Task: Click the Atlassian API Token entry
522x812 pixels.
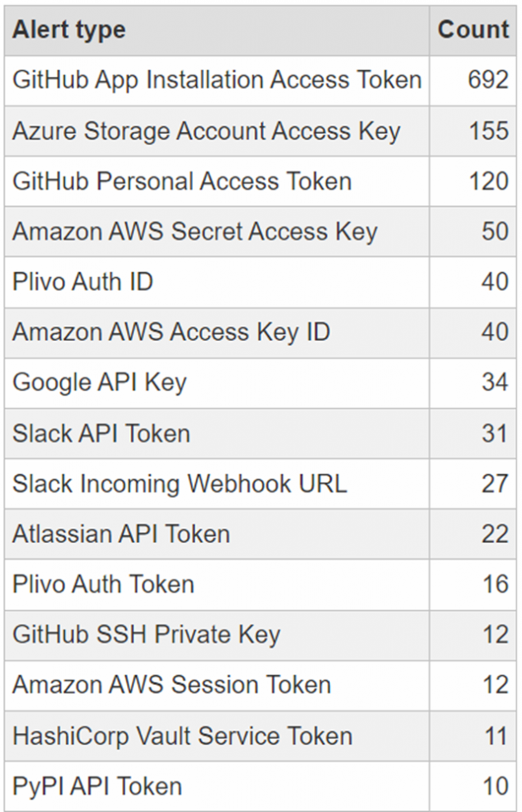Action: [121, 534]
